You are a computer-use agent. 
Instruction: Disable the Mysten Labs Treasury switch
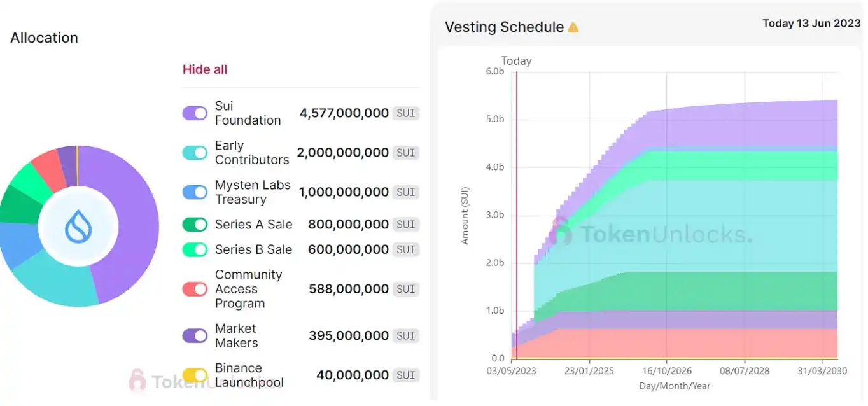click(x=195, y=192)
